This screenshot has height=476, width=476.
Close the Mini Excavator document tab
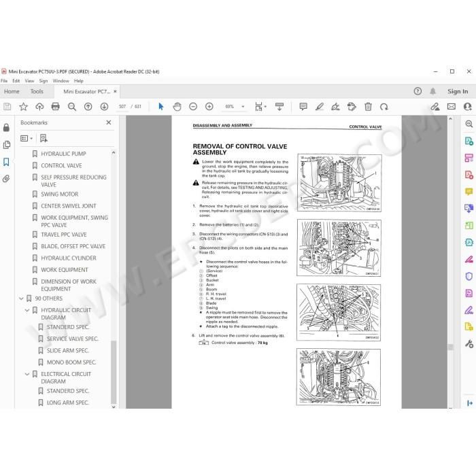coord(115,91)
